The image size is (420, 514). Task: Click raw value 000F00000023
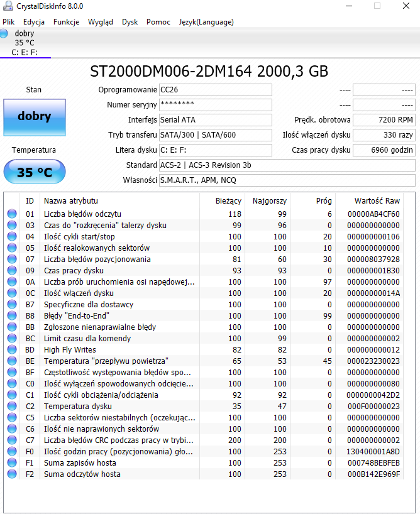point(373,407)
